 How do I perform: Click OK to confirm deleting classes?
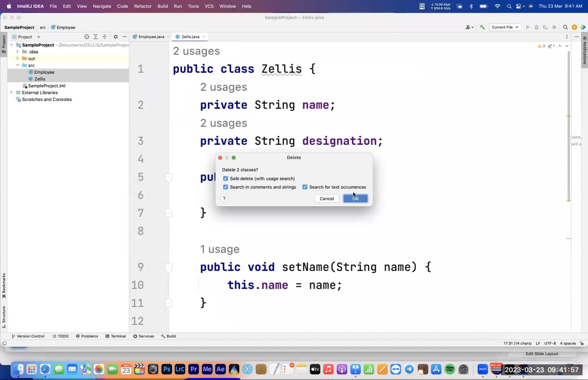tap(355, 198)
